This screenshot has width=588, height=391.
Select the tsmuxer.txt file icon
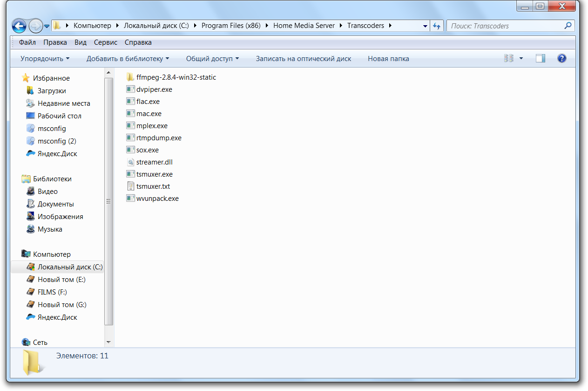(x=130, y=186)
